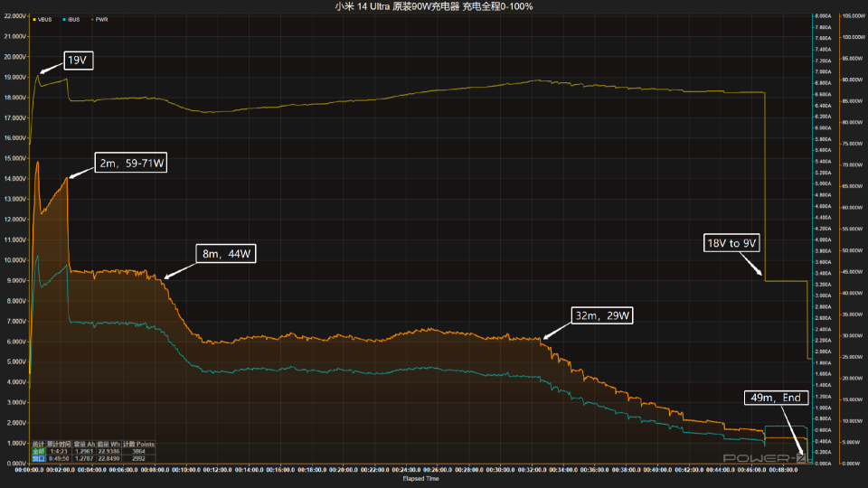Click the 0:49:50 window time cell

[59, 459]
